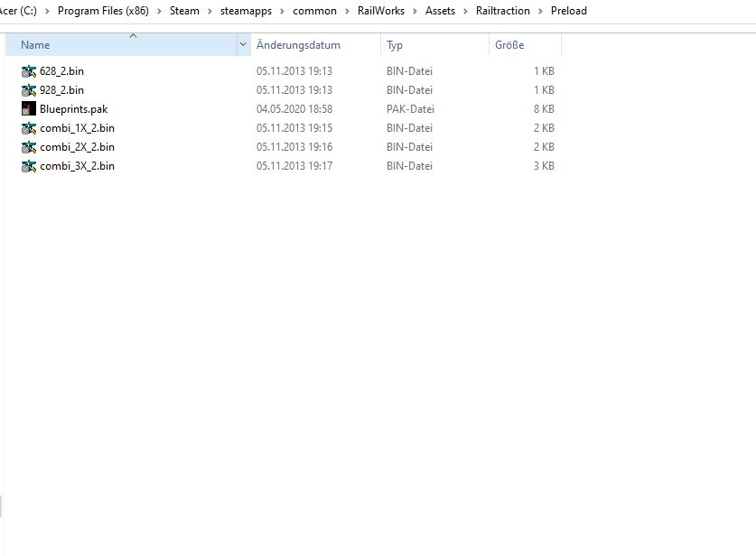Click the 3 KB size cell
Image resolution: width=756 pixels, height=556 pixels.
pos(544,166)
